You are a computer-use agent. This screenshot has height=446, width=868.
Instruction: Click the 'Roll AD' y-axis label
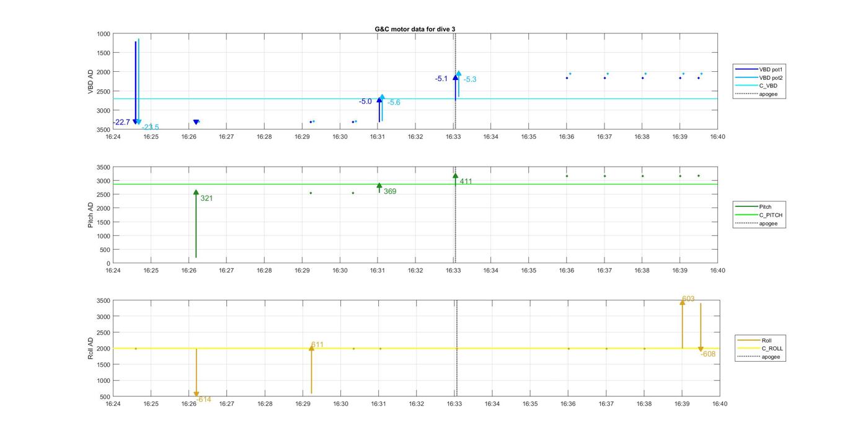coord(91,348)
